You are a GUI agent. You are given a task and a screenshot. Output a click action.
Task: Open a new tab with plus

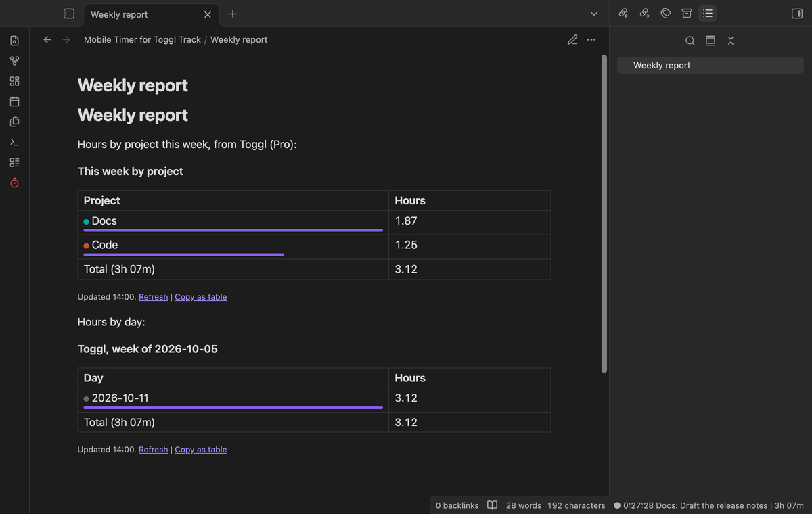[x=232, y=14]
